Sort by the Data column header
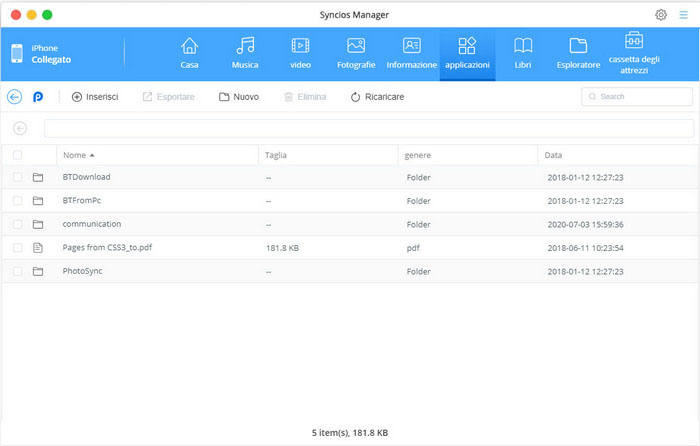This screenshot has width=700, height=446. coord(618,155)
